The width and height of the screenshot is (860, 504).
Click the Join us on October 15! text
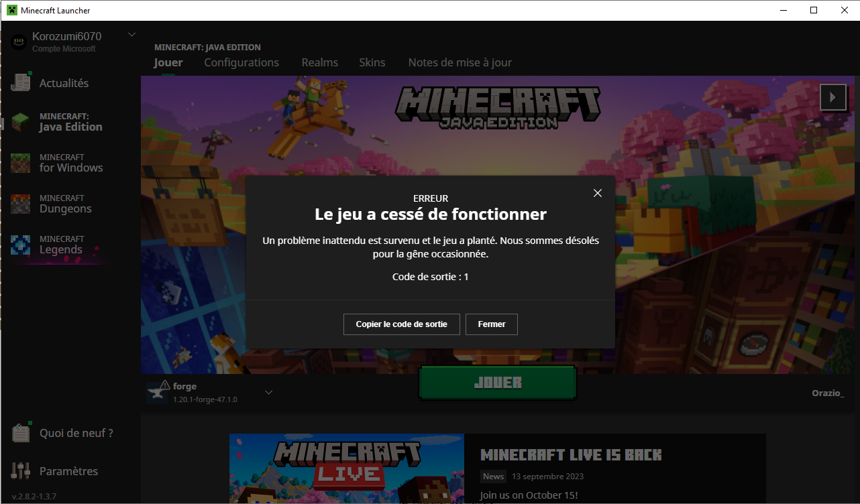coord(529,496)
